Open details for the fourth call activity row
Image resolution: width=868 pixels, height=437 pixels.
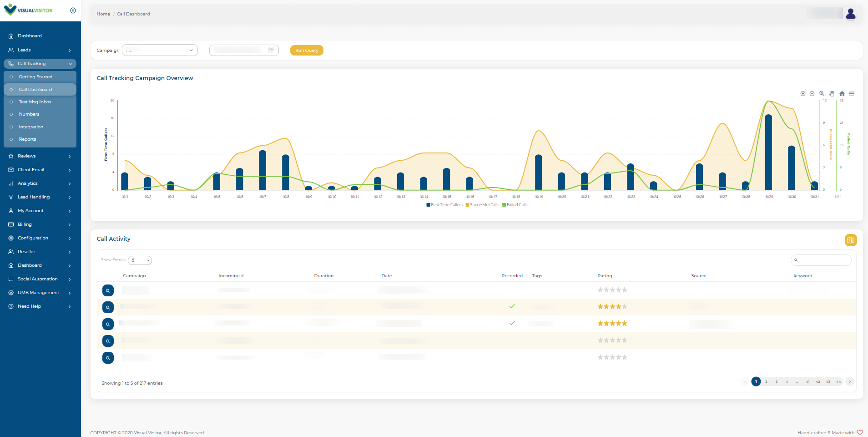click(108, 341)
